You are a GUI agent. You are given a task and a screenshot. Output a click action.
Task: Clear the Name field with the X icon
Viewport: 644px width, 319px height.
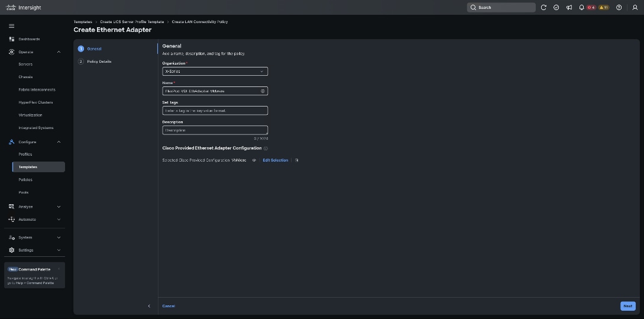point(263,91)
